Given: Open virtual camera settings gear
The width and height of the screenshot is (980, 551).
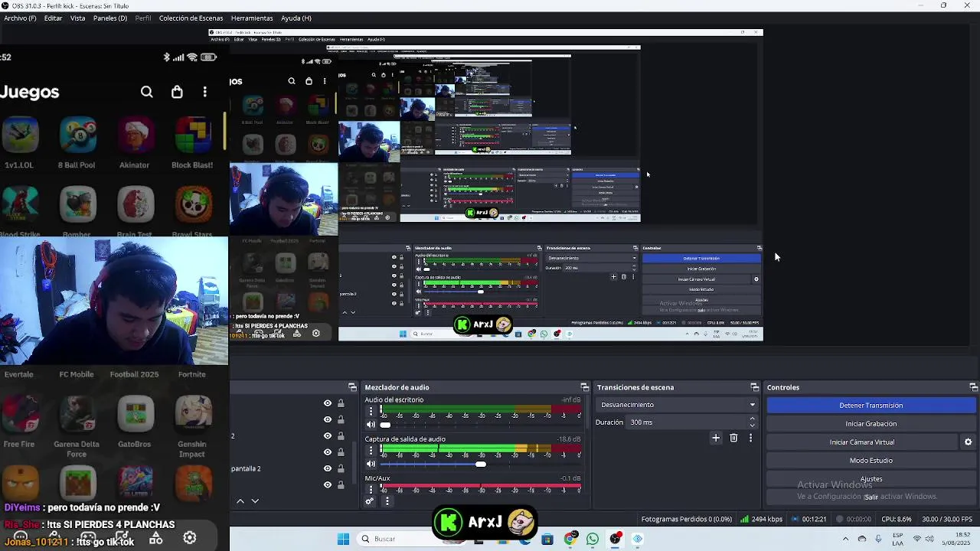Looking at the screenshot, I should pos(968,442).
